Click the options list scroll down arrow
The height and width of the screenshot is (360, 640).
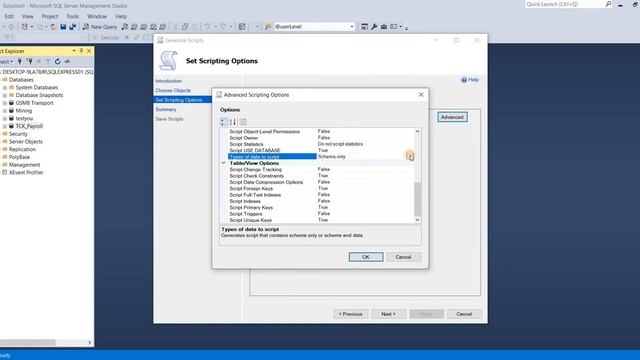(x=417, y=220)
